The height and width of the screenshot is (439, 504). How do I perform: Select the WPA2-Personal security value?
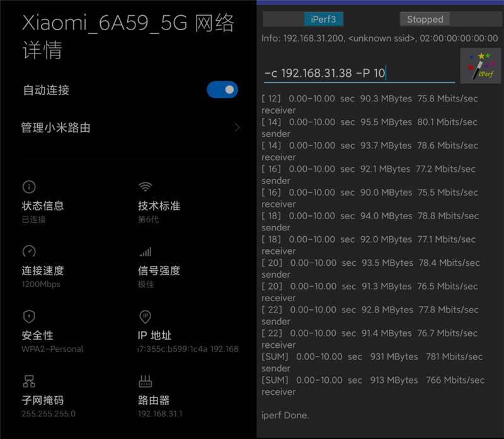[x=52, y=349]
